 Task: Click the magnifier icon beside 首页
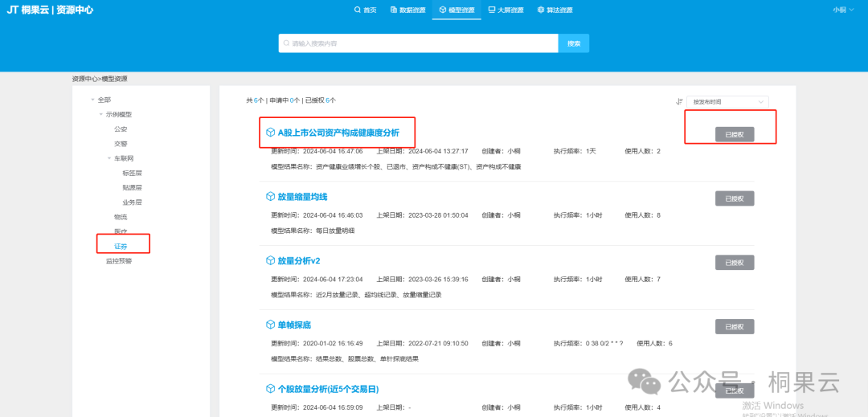tap(358, 10)
